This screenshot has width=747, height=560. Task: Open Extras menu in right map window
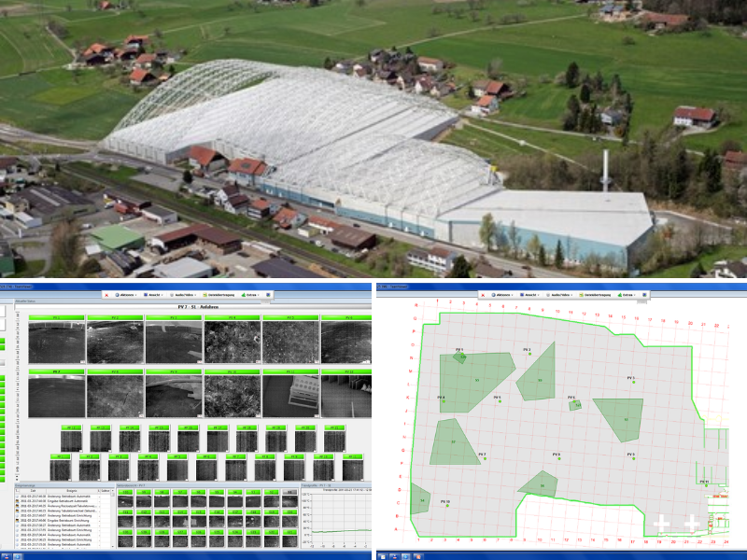pos(627,295)
